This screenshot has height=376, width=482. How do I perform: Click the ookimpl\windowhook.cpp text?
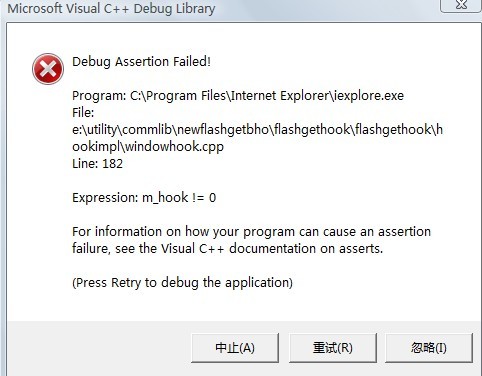148,147
